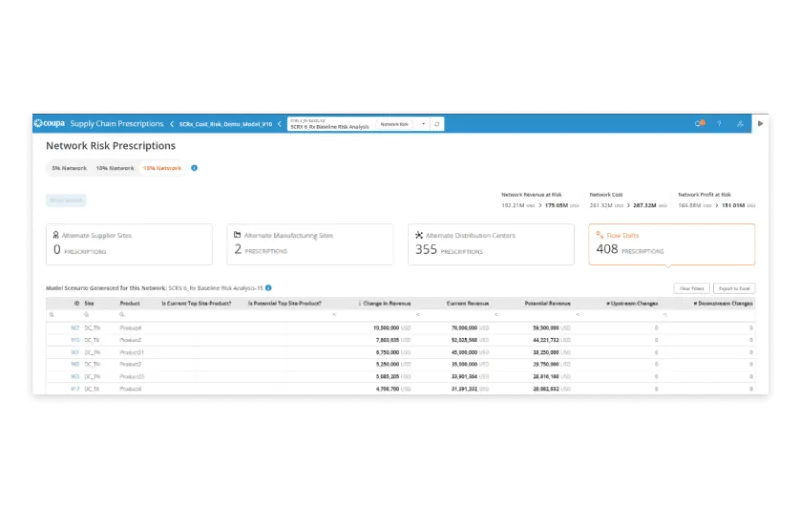Click the Network Revenue at Risk metric
The width and height of the screenshot is (800, 507).
click(x=540, y=200)
